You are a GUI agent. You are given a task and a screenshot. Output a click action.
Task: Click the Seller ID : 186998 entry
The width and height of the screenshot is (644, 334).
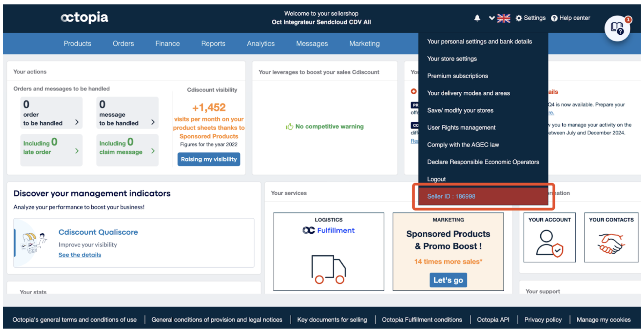(483, 196)
